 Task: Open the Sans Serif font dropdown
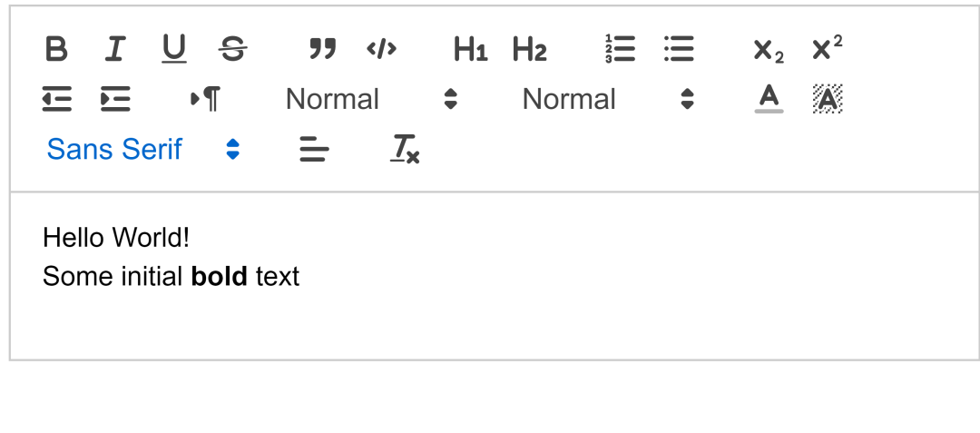coord(143,149)
